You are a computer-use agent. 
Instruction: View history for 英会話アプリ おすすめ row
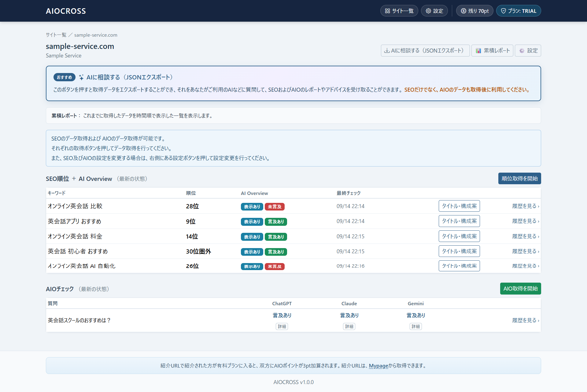(526, 221)
